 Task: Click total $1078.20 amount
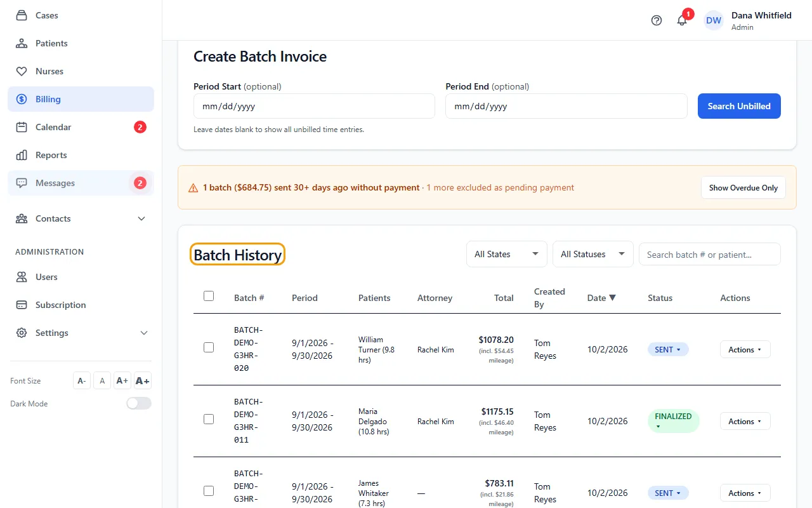pos(496,340)
